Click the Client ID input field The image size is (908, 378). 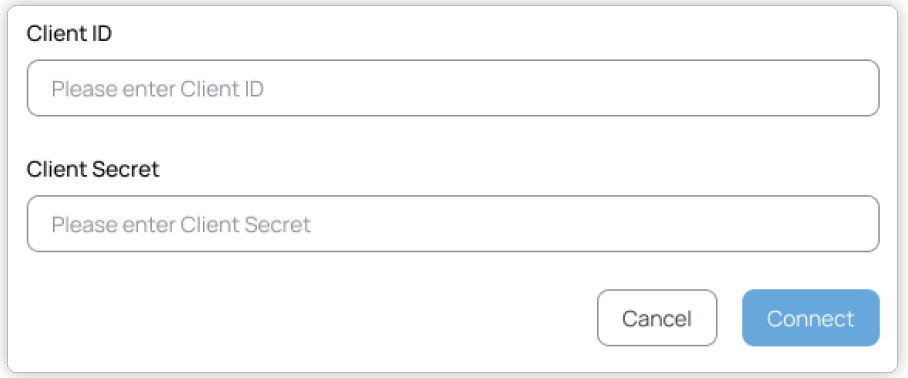453,88
